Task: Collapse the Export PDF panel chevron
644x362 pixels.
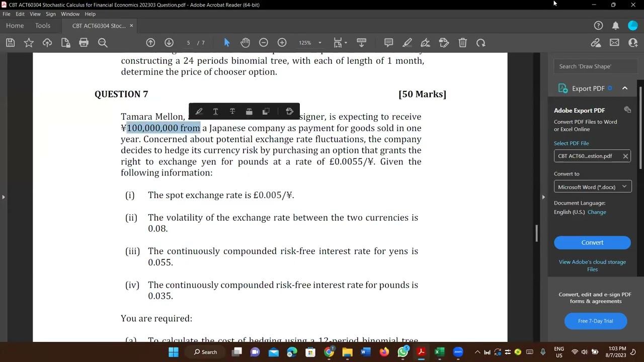Action: pos(625,88)
